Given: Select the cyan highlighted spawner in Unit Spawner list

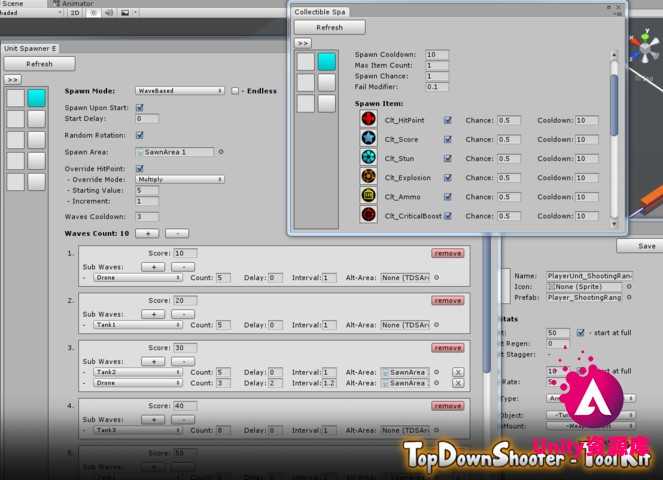Looking at the screenshot, I should tap(36, 98).
